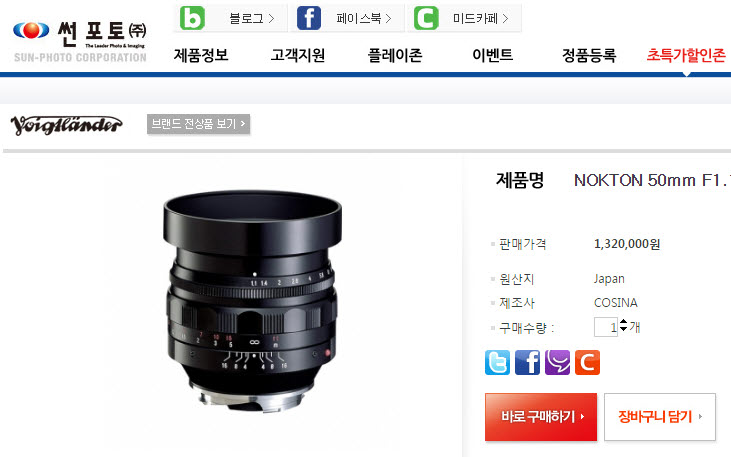This screenshot has width=731, height=457.
Task: Decrease purchase quantity with down arrow
Action: [623, 329]
